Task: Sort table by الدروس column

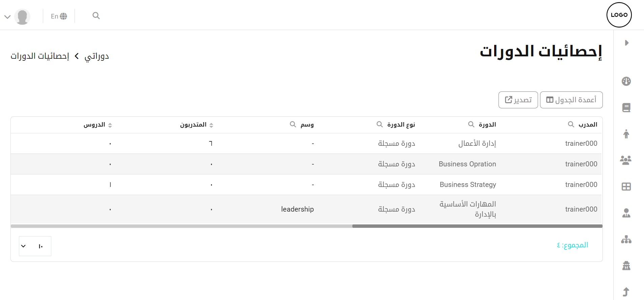Action: point(110,125)
